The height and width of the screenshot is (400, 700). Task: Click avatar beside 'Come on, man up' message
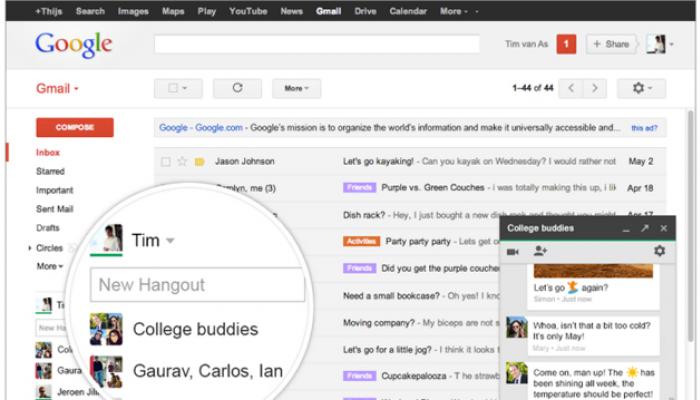click(x=517, y=373)
